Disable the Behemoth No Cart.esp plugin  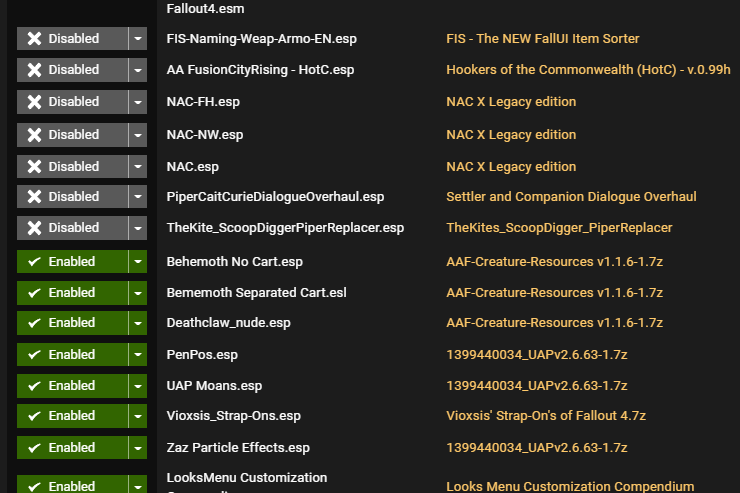(72, 261)
